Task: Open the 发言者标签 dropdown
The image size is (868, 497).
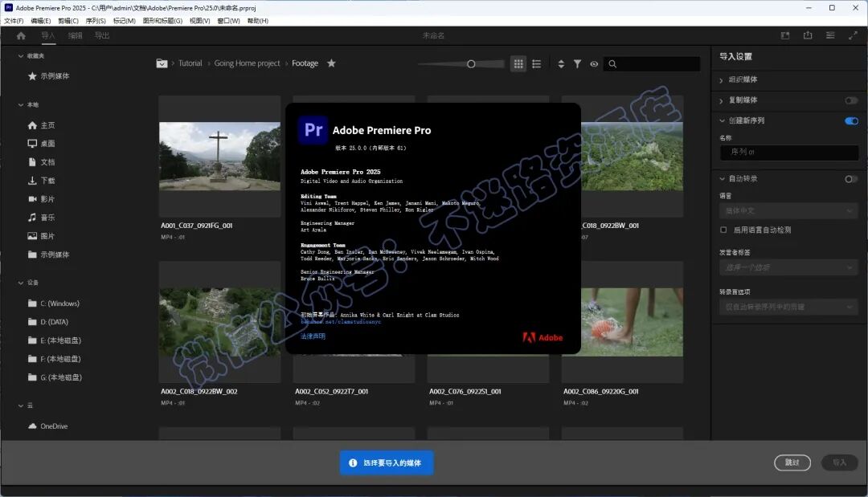Action: (789, 267)
